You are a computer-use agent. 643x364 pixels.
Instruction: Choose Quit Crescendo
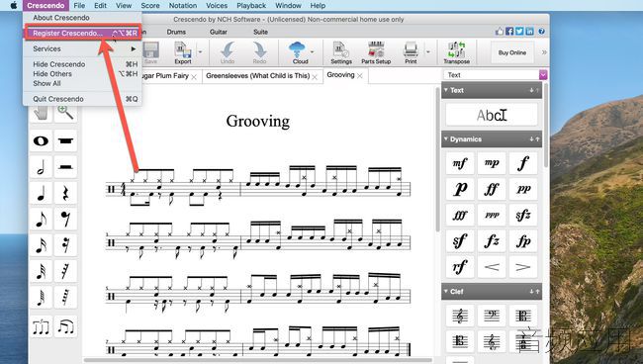pos(82,99)
